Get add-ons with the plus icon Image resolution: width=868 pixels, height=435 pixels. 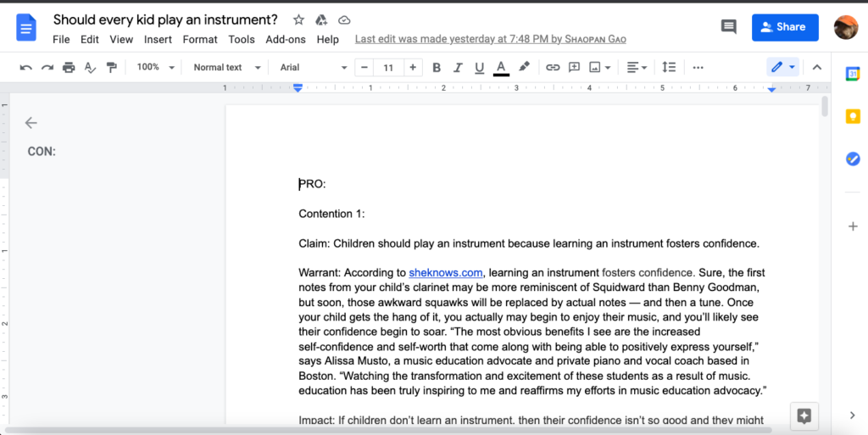click(853, 226)
